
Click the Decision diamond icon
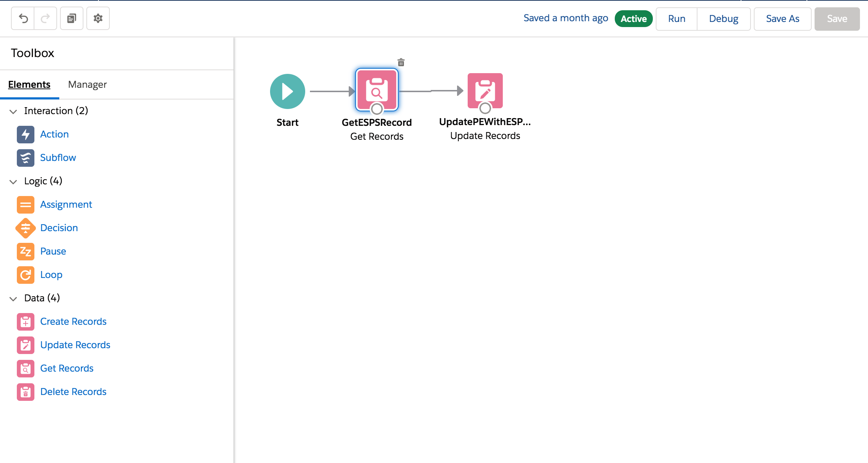pyautogui.click(x=26, y=228)
